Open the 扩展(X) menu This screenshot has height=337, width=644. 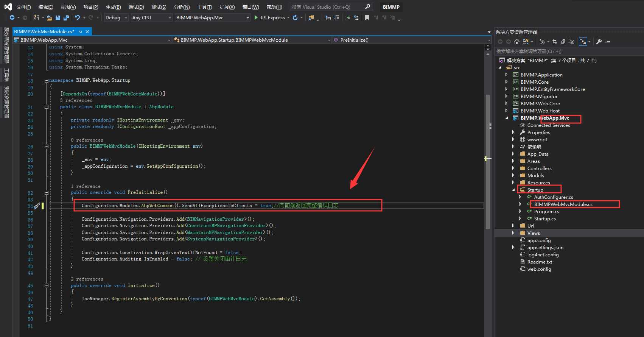(x=227, y=7)
